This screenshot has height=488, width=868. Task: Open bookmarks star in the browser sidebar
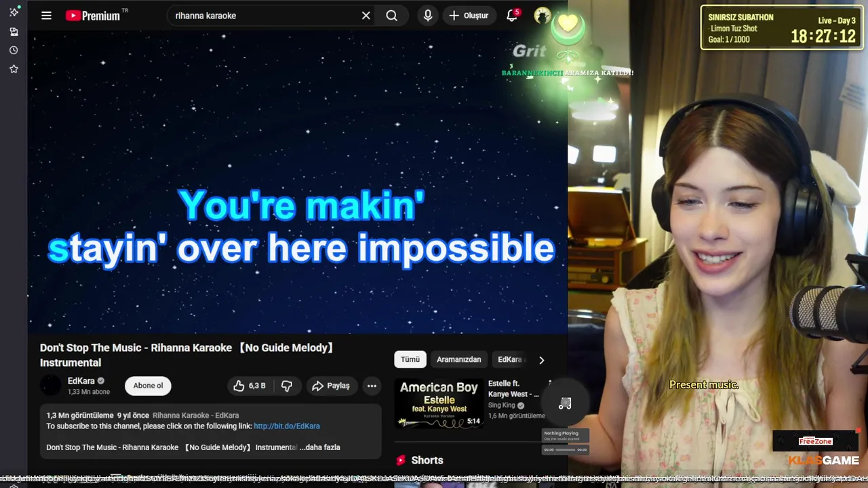pos(14,68)
